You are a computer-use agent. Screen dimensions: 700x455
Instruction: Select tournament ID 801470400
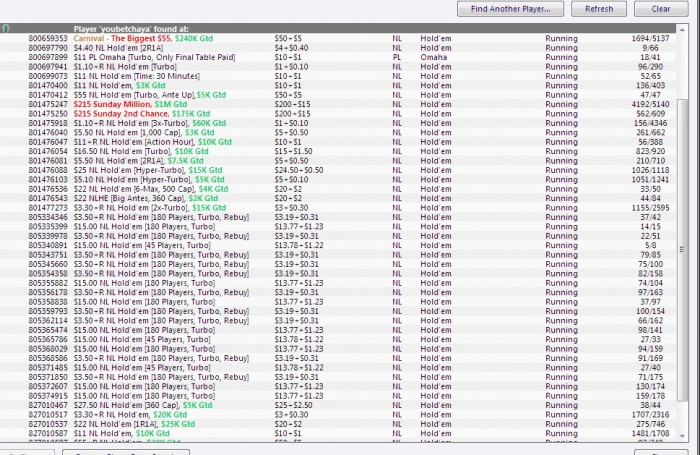[x=338, y=85]
